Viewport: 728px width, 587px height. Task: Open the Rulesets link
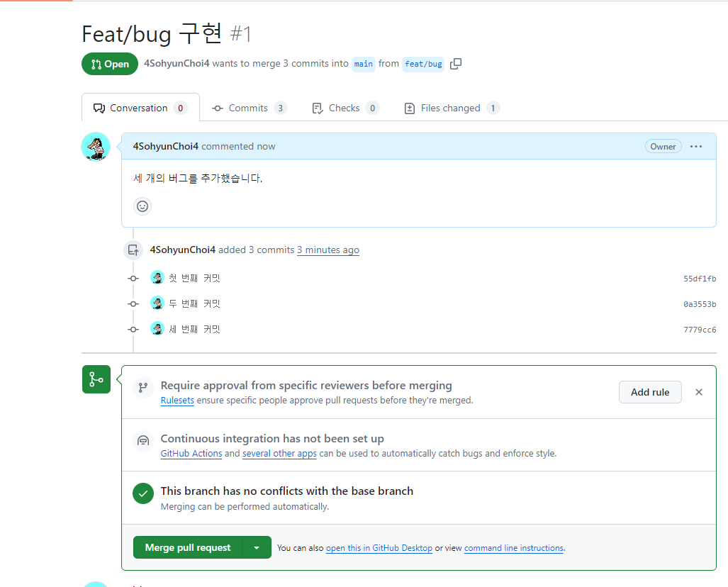(177, 400)
